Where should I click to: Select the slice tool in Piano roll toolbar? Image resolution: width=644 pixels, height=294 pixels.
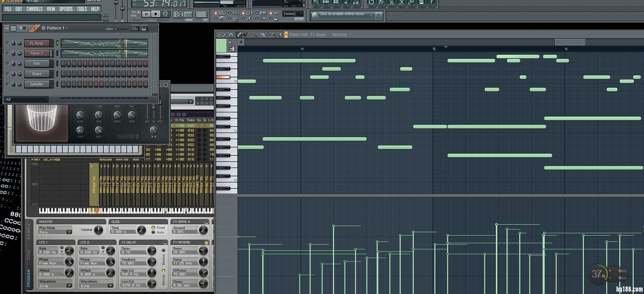262,35
